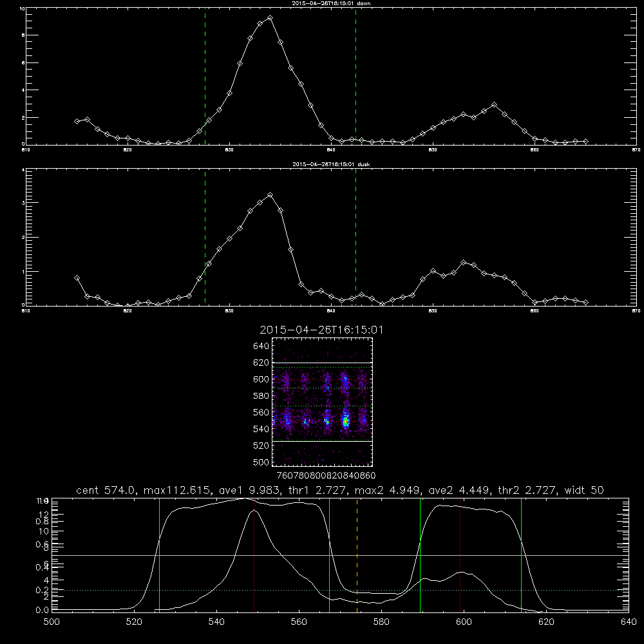Click the "620" x-axis label of the bottom plot
Image resolution: width=644 pixels, height=644 pixels.
(x=546, y=622)
